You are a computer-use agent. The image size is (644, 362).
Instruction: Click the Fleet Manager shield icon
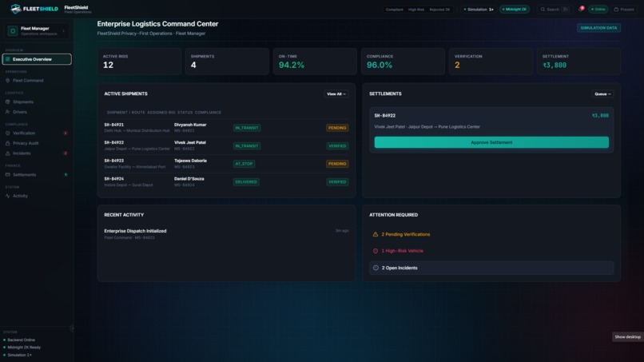pos(13,31)
